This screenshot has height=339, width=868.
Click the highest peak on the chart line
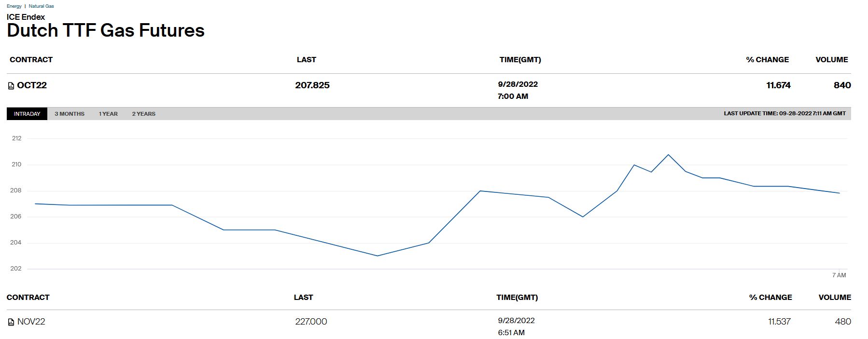point(668,155)
